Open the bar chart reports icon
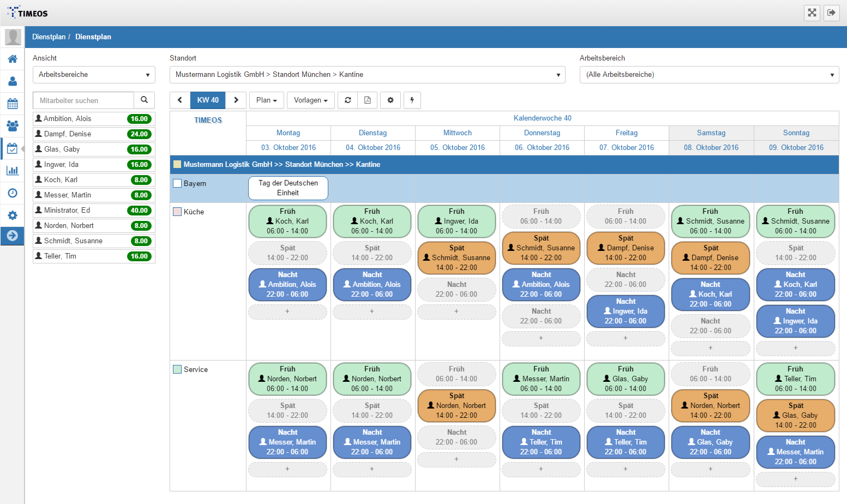This screenshot has width=847, height=504. point(12,171)
